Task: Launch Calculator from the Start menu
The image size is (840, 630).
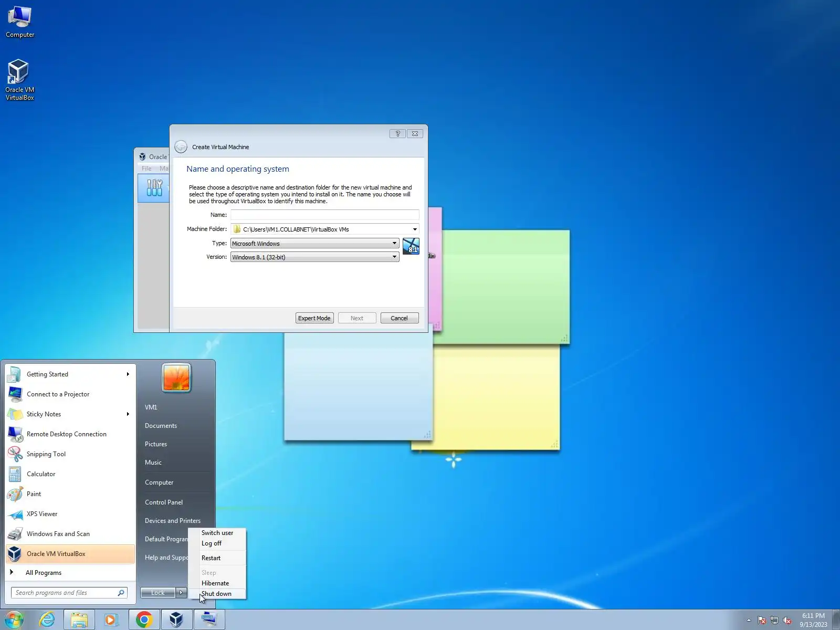Action: 70,474
